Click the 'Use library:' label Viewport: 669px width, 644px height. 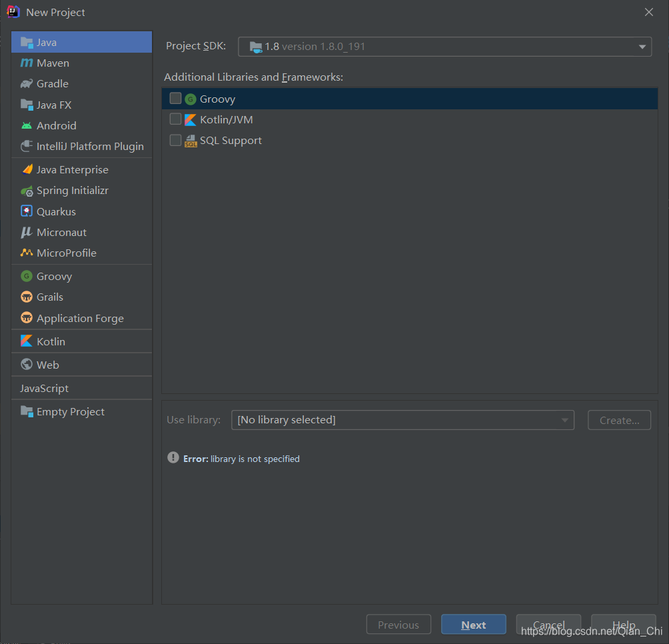tap(194, 420)
